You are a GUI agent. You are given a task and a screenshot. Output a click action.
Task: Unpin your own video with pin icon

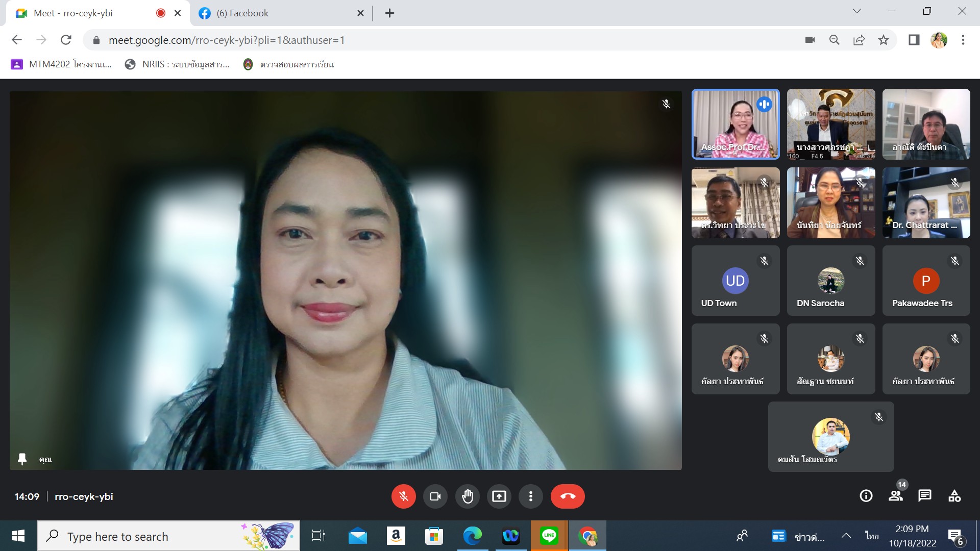coord(22,459)
